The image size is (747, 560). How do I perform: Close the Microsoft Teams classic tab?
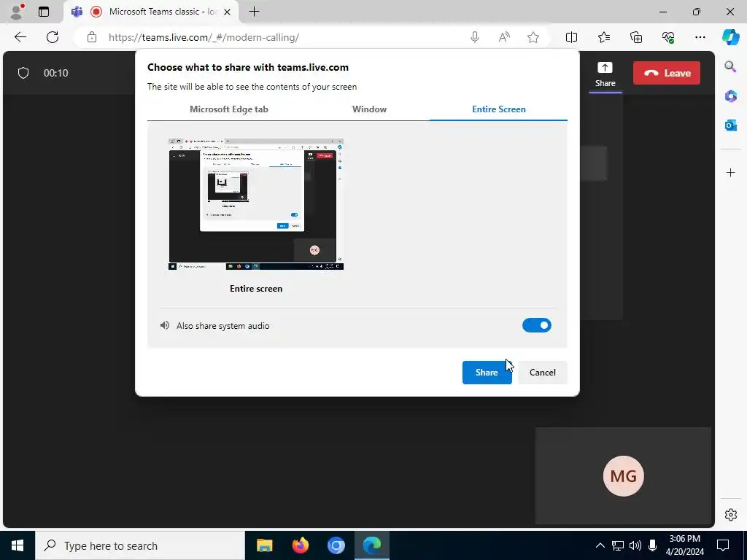point(228,12)
